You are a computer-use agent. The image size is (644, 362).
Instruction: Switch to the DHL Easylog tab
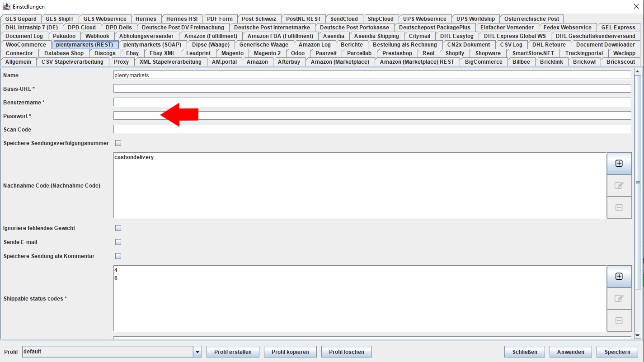pos(457,36)
